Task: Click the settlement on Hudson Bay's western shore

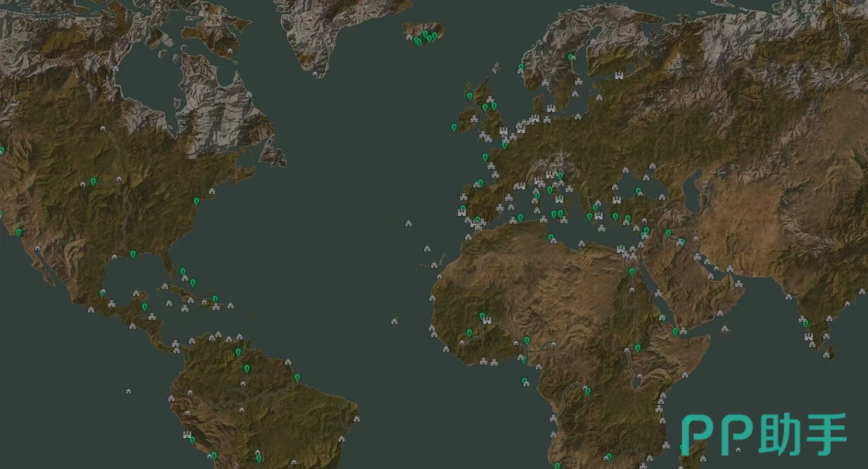Action: 116,69
